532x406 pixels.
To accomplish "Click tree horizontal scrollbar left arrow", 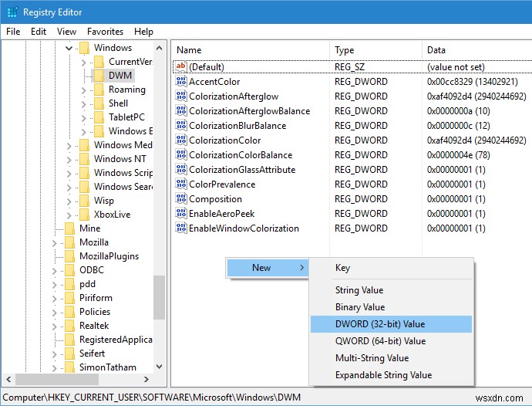I will point(8,379).
